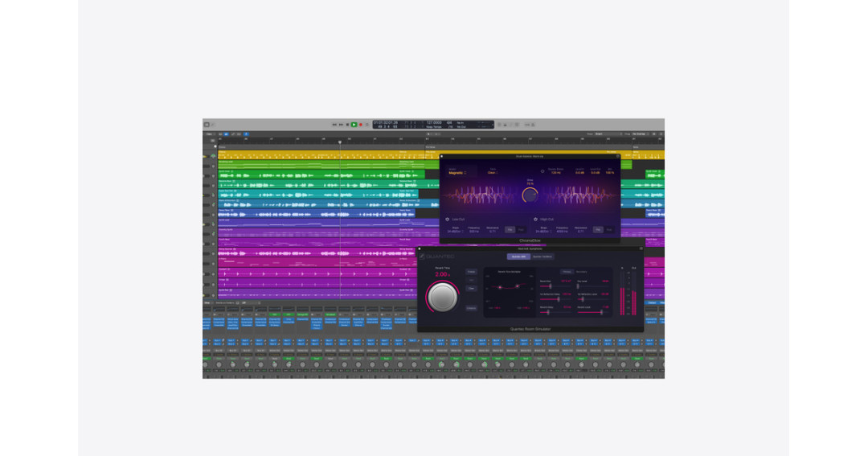
Task: Click the Fast Forward transport button
Action: coord(341,125)
